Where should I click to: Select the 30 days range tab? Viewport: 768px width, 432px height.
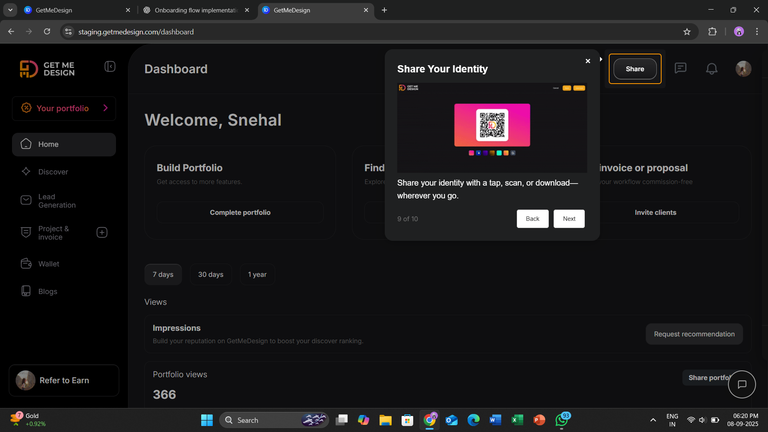211,274
